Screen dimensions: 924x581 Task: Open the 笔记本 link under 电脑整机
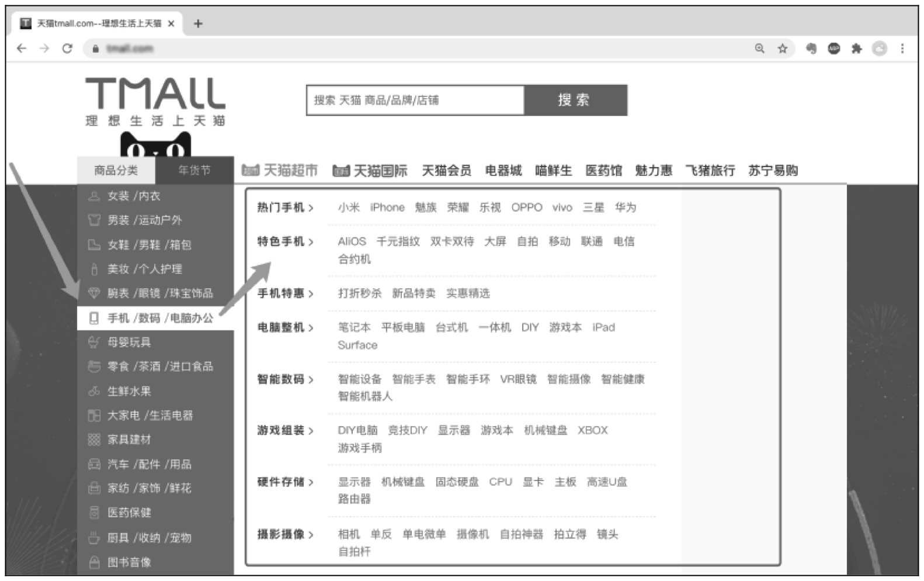tap(354, 327)
